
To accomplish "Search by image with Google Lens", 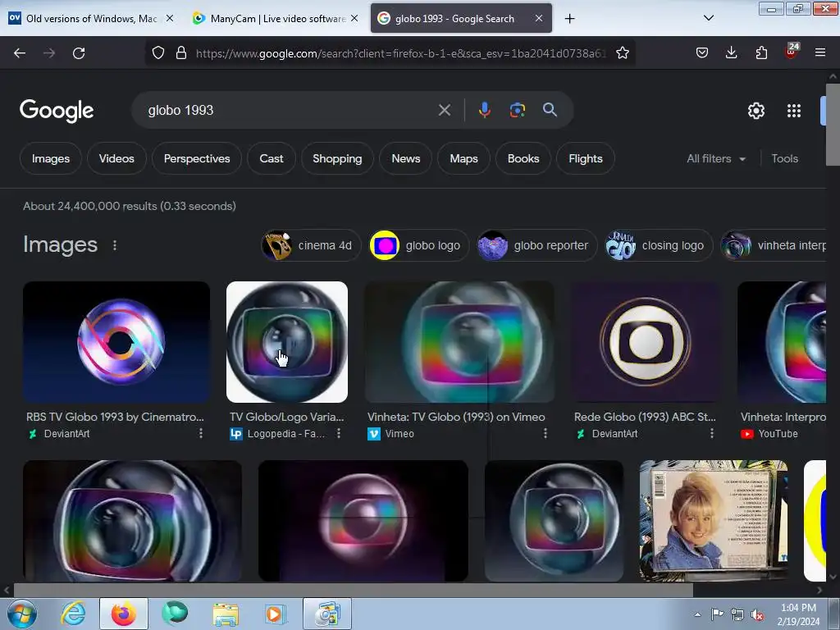I will [x=517, y=111].
